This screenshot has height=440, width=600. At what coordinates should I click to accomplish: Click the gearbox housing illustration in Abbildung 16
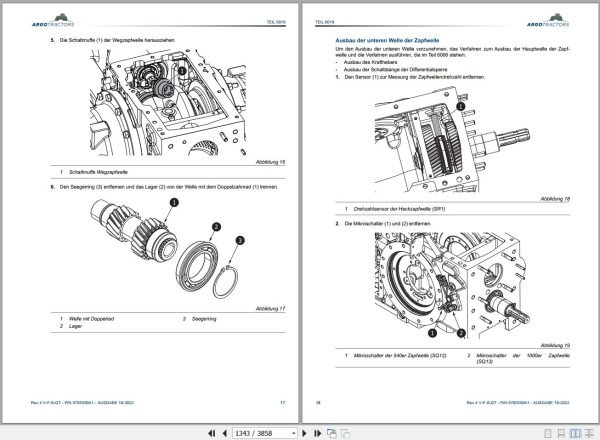[x=168, y=103]
